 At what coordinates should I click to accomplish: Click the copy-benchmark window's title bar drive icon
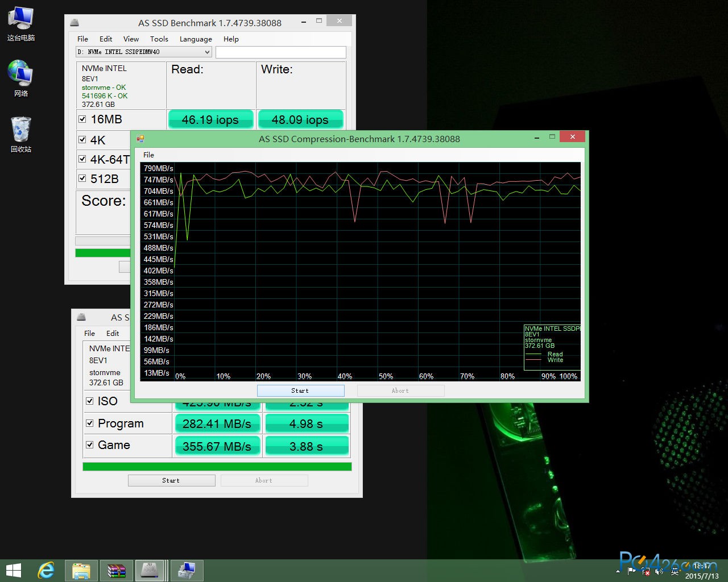point(81,317)
